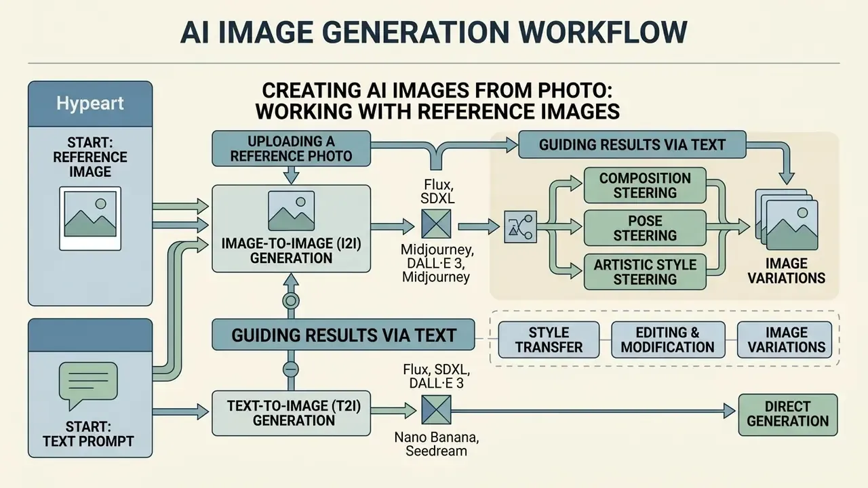Click the circle connector node below the Image-to-Image box
This screenshot has width=868, height=488.
point(290,300)
